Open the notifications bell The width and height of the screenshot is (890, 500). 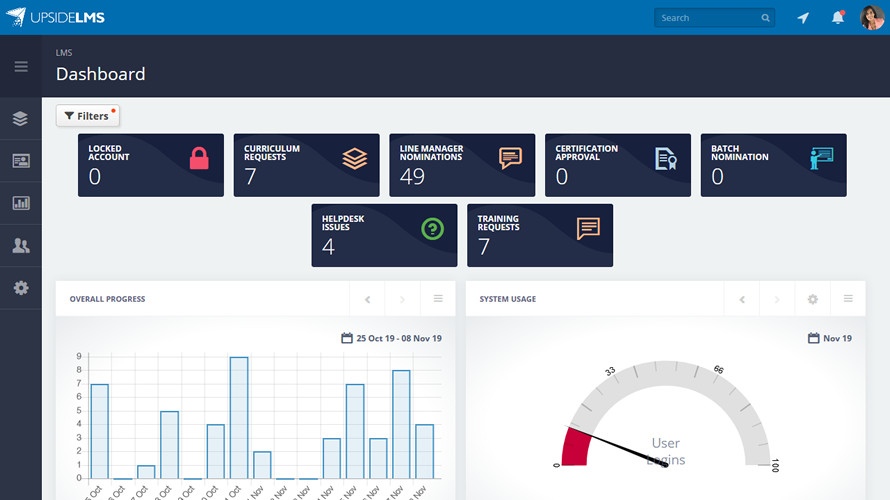pos(838,18)
